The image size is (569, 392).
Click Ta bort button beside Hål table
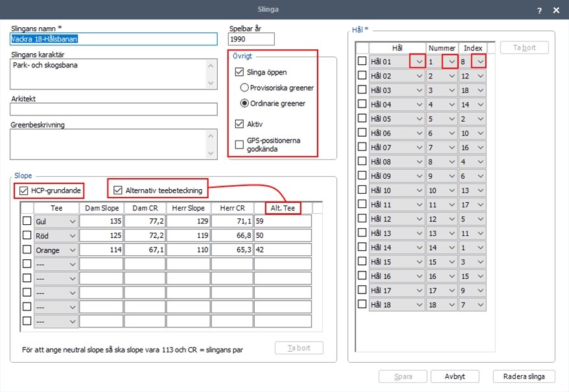(x=524, y=47)
